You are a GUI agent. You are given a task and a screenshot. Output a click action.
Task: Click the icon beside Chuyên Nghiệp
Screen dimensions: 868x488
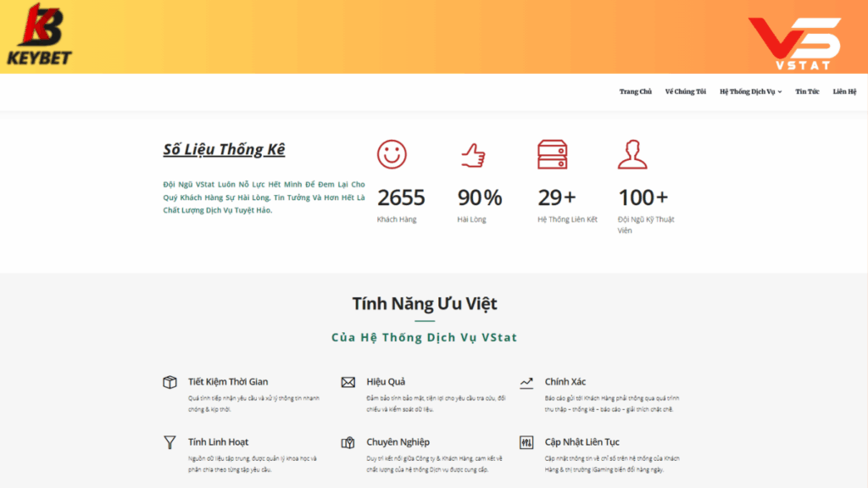(348, 442)
